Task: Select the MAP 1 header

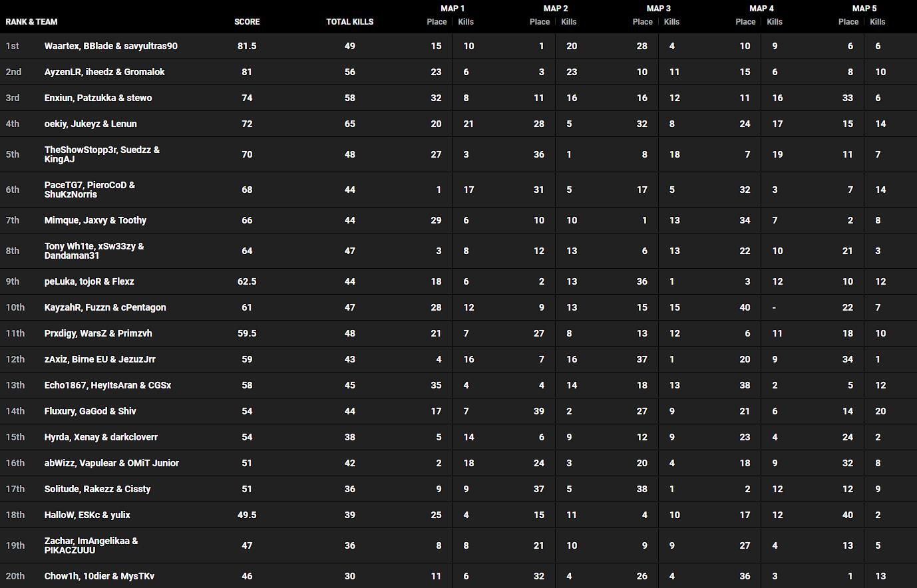Action: point(453,9)
